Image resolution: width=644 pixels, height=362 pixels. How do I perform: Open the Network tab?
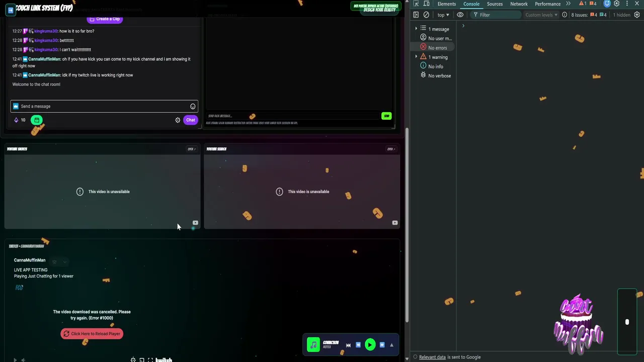point(519,4)
